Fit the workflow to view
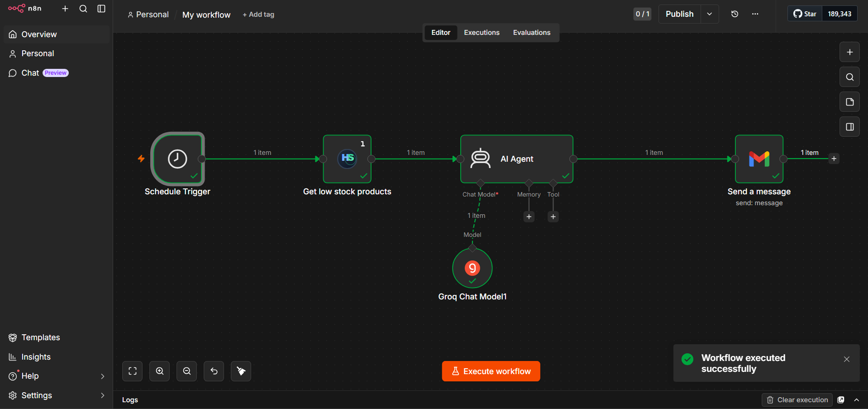 [x=132, y=371]
